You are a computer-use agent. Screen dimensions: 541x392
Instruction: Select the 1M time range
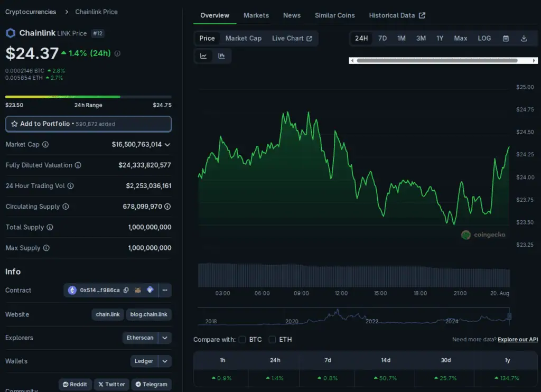pos(402,39)
